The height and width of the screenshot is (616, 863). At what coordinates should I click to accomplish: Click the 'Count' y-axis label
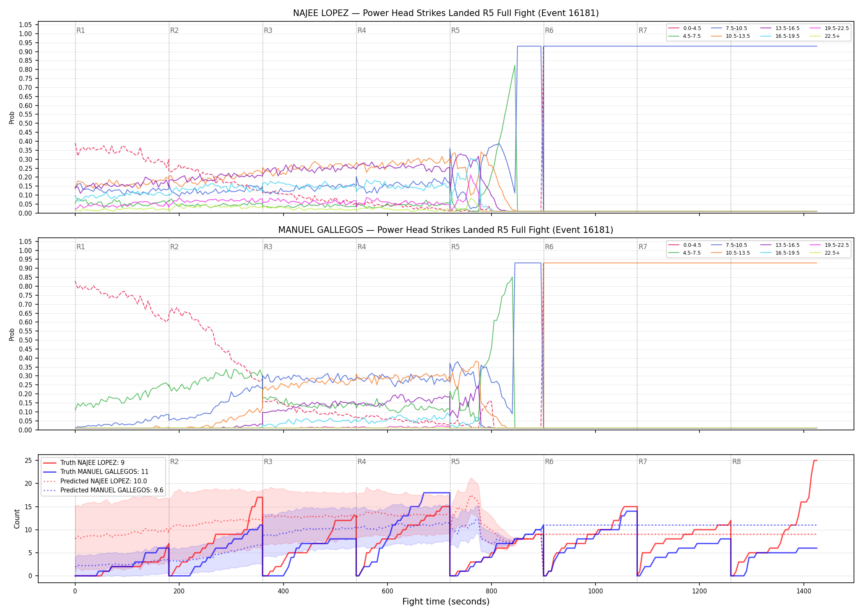(17, 519)
